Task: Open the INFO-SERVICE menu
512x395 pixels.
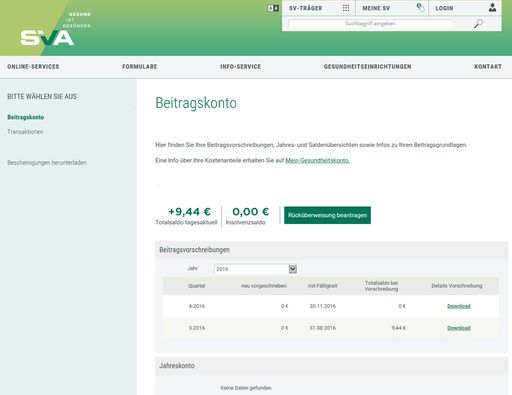Action: [241, 67]
